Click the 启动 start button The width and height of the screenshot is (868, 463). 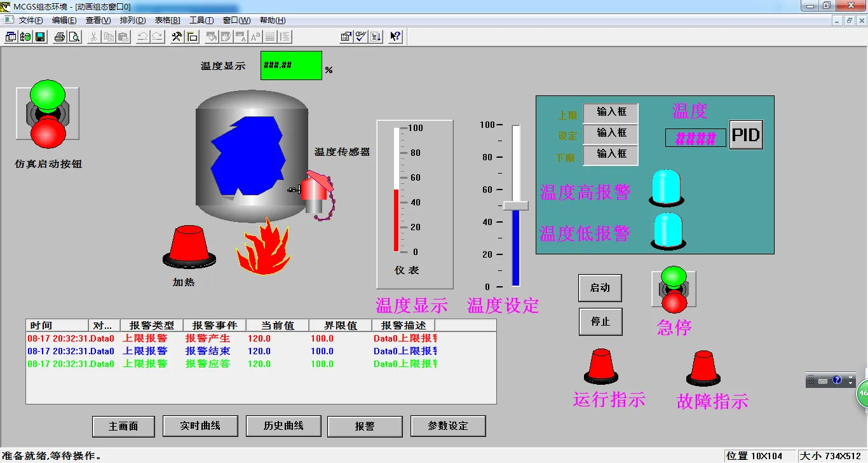(600, 287)
